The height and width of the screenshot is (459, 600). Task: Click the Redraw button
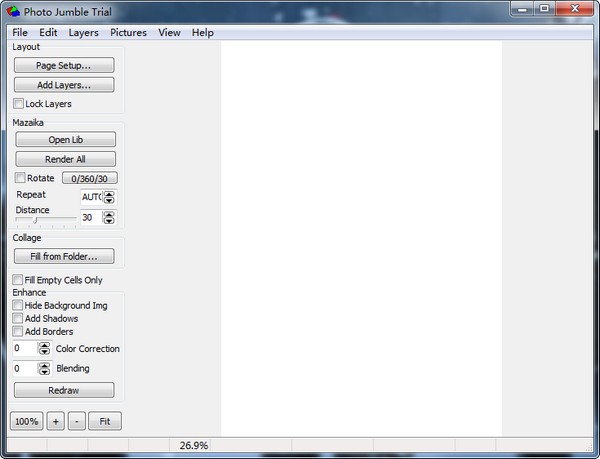tap(64, 390)
